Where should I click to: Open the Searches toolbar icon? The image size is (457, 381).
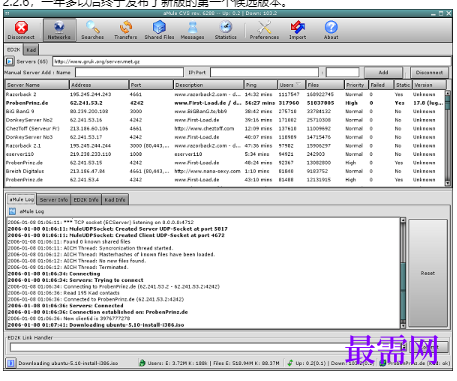(x=92, y=30)
